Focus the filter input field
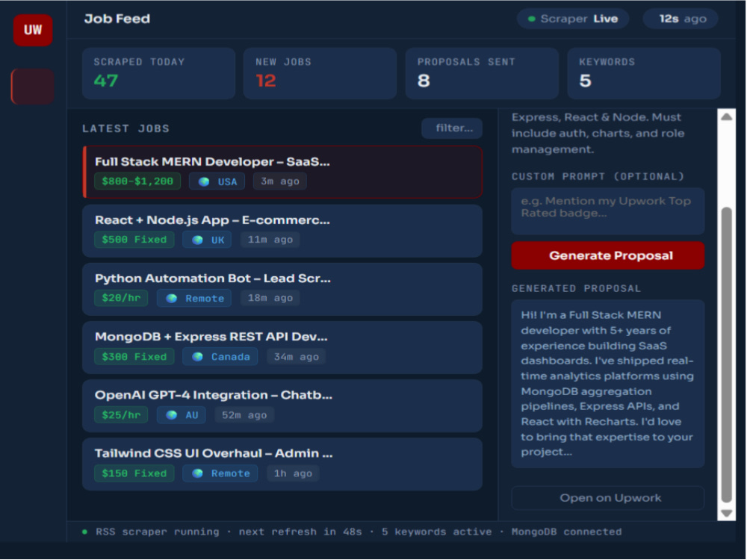747x560 pixels. pyautogui.click(x=452, y=128)
